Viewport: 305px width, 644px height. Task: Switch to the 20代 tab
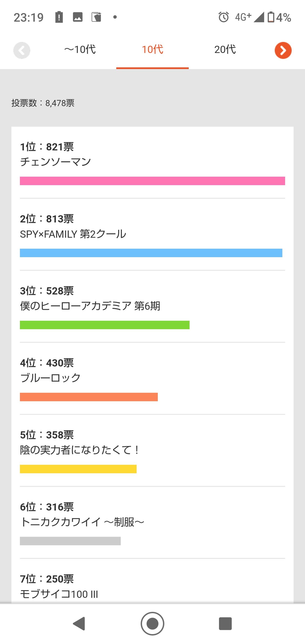click(x=225, y=50)
